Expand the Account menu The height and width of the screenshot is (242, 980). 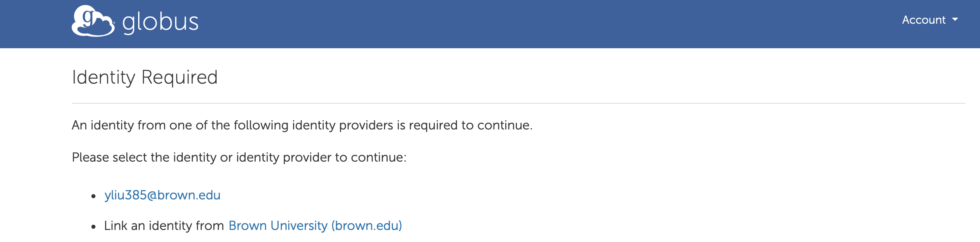click(x=930, y=20)
